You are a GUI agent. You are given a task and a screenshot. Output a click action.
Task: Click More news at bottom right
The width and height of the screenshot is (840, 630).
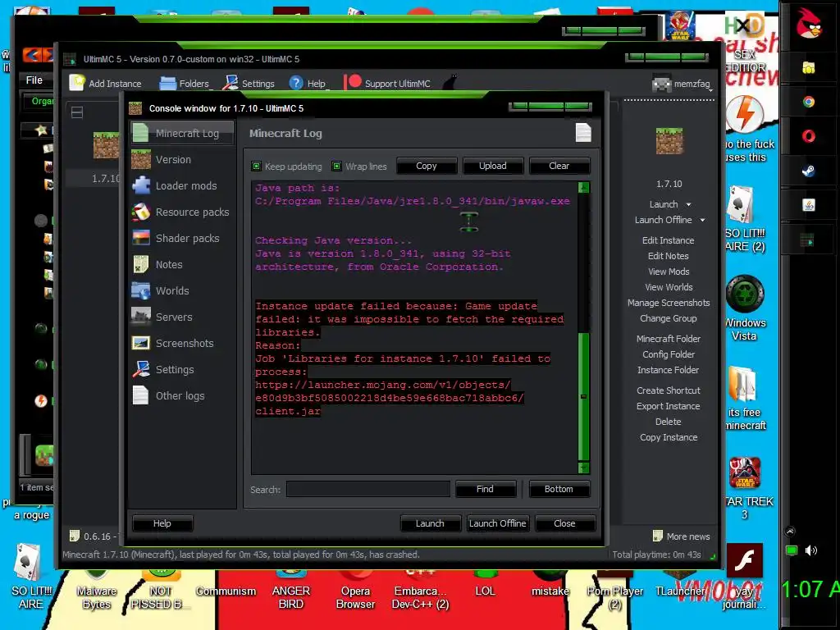coord(682,536)
